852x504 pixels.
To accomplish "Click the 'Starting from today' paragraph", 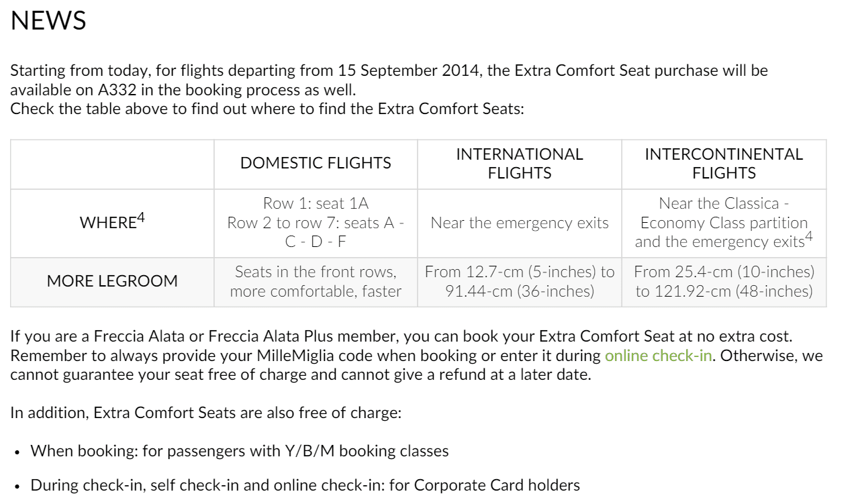I will (389, 89).
